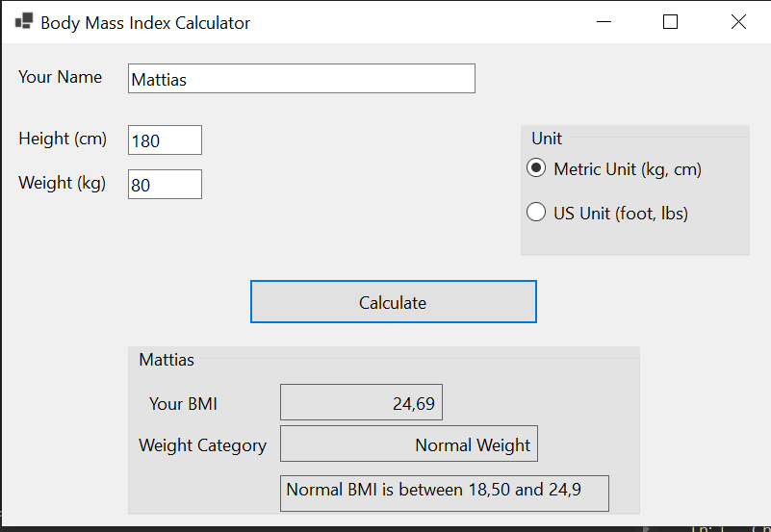Minimize the BMI Calculator window

click(x=604, y=21)
